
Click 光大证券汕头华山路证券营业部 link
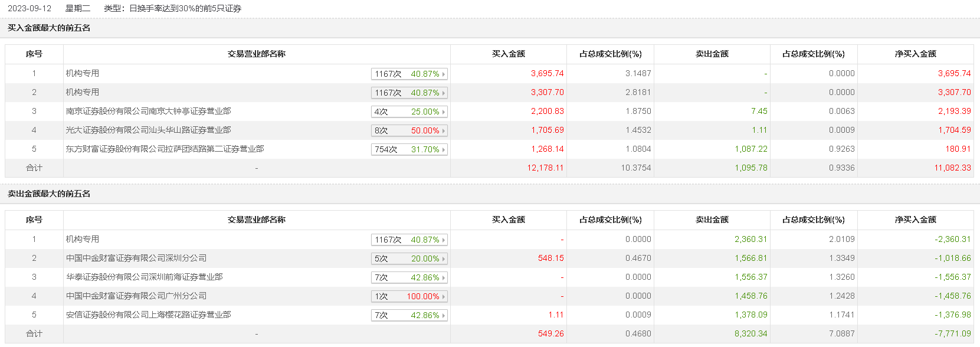point(148,130)
